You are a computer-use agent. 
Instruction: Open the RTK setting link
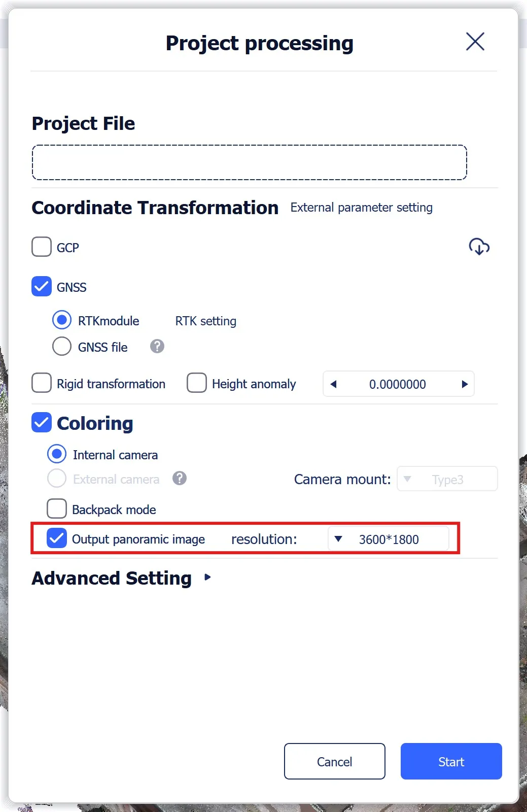(205, 321)
